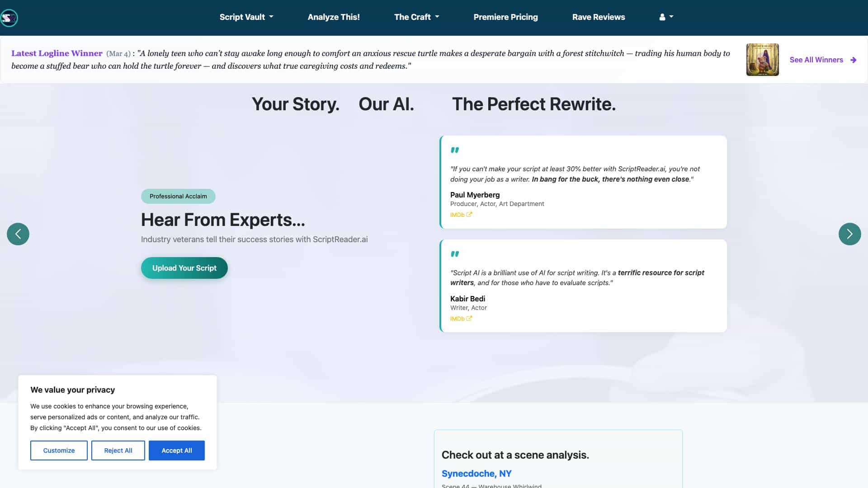Click the We value your privacy heading
Screen dimensions: 868x488
72,390
